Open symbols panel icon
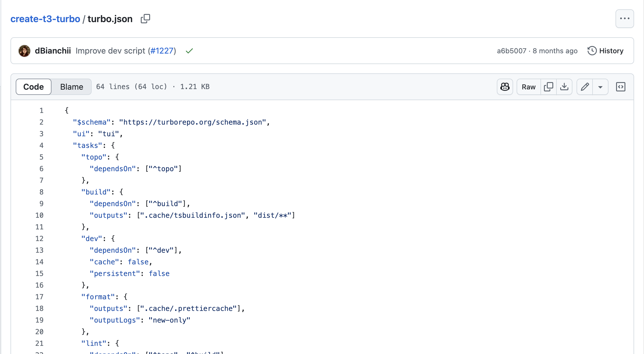This screenshot has height=354, width=644. click(x=620, y=87)
